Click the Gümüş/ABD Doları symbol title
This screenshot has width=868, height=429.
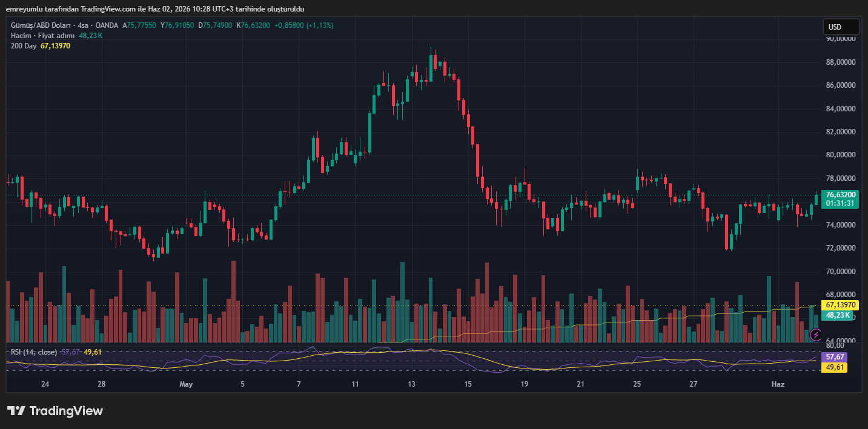[40, 25]
